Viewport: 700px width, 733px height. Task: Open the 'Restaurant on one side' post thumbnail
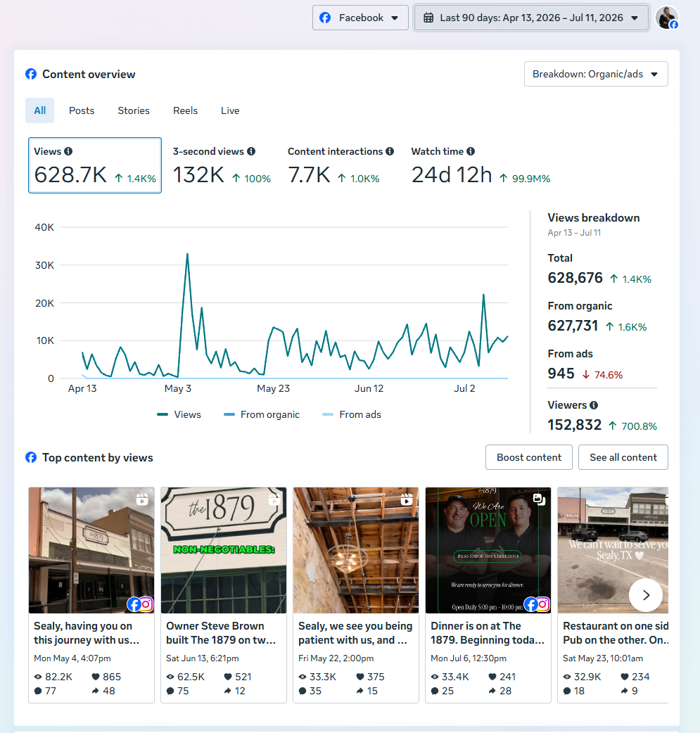click(613, 550)
